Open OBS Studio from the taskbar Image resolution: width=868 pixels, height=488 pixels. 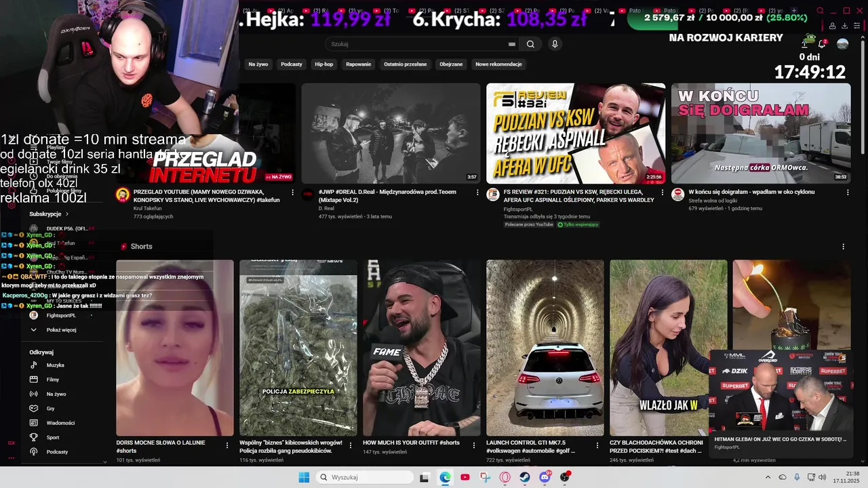click(566, 477)
